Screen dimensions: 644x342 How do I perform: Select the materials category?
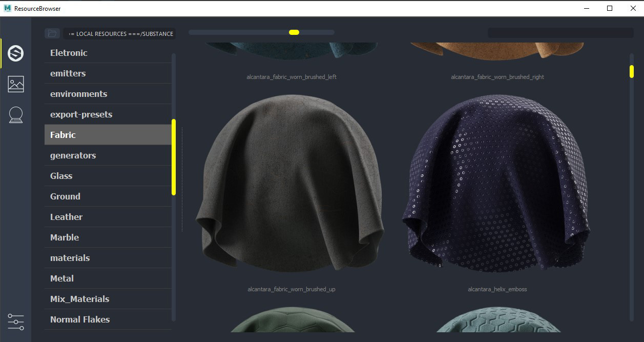coord(108,258)
